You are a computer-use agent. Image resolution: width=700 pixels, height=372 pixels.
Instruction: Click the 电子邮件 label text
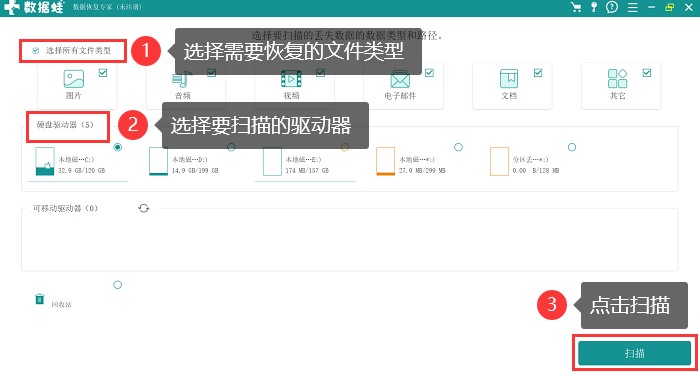[x=400, y=96]
